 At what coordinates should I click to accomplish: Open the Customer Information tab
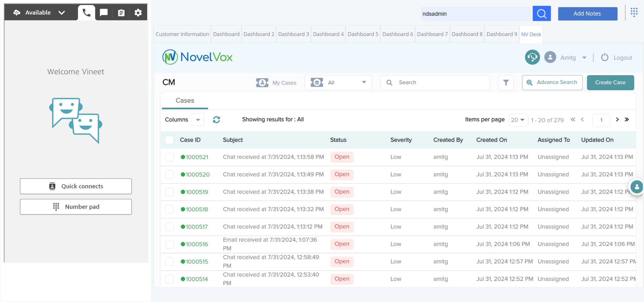coord(182,34)
